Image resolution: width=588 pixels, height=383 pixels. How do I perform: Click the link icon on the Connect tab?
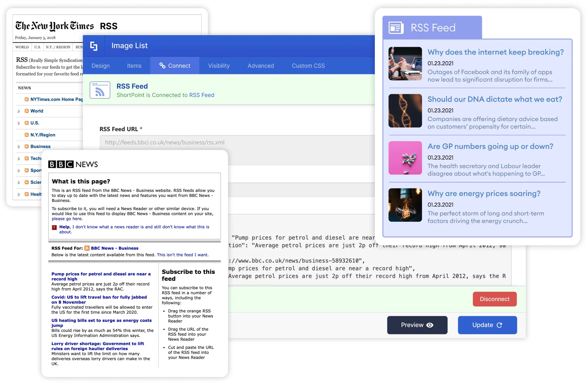162,65
